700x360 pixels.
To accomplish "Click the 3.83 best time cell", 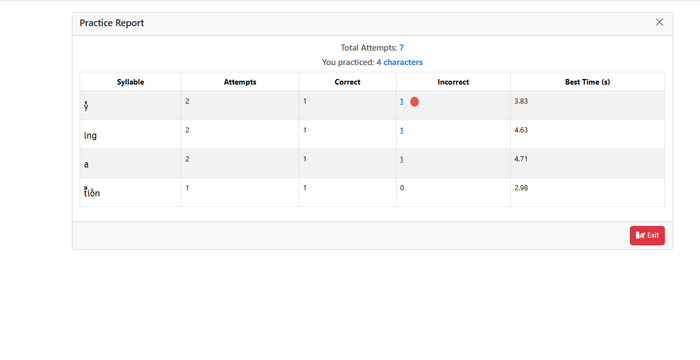I will point(587,106).
